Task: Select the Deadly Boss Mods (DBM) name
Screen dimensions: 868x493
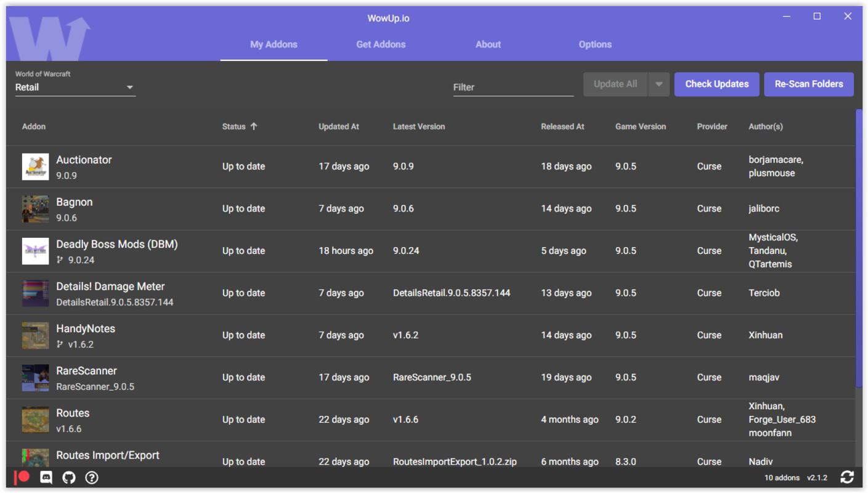Action: (117, 244)
